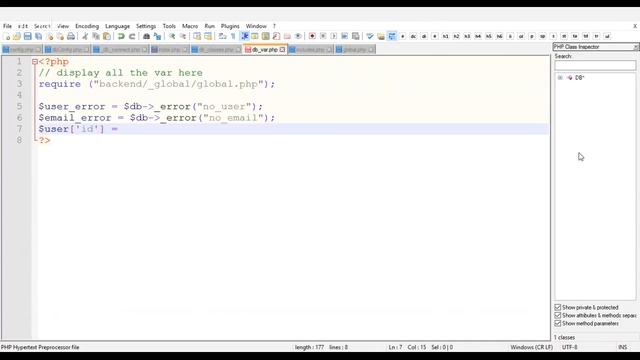The height and width of the screenshot is (360, 640).
Task: Click the stop macro recording icon
Action: coord(323,36)
